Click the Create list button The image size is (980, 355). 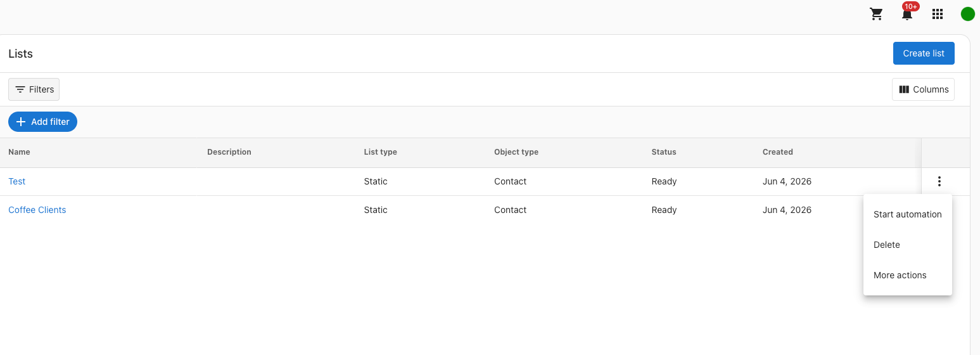tap(924, 53)
